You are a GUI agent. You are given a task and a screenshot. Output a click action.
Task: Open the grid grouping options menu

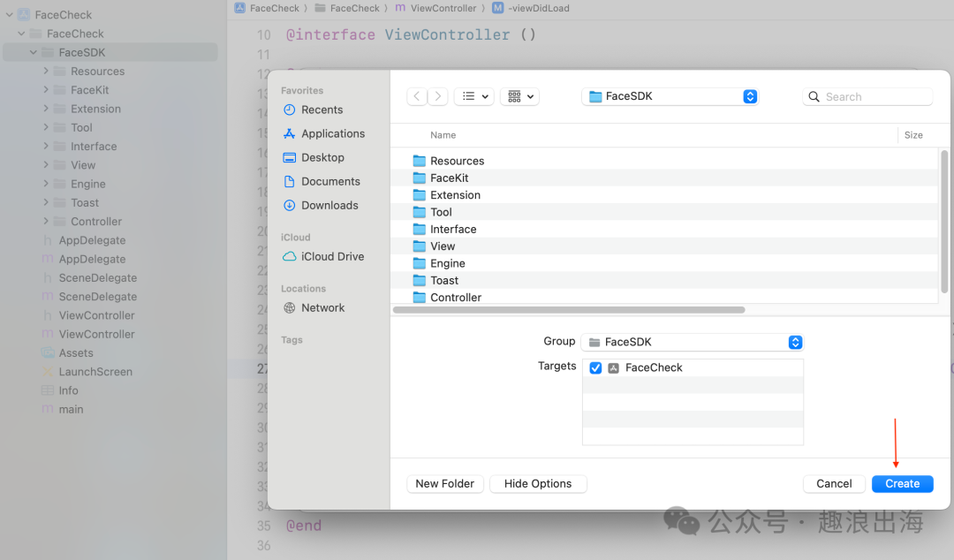[519, 96]
